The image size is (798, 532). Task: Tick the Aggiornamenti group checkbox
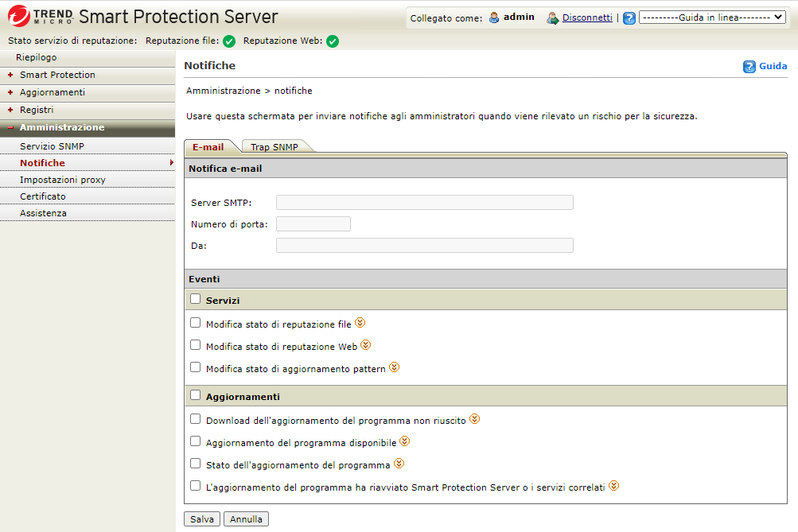pos(196,395)
